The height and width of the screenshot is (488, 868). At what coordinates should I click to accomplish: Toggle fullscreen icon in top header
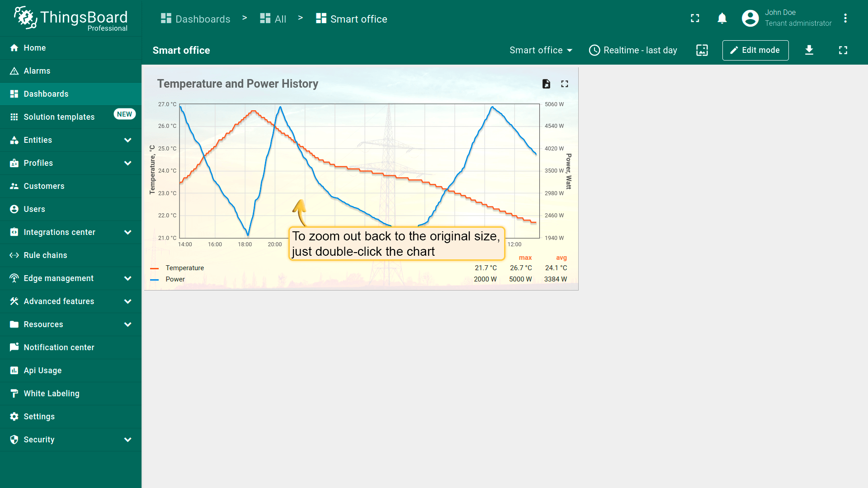[x=695, y=18]
